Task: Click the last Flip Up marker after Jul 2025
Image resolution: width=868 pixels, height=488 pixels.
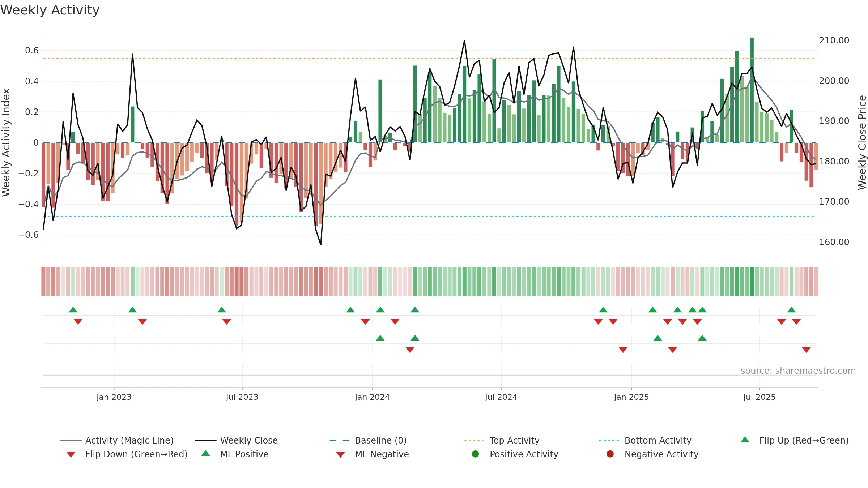Action: (x=791, y=310)
